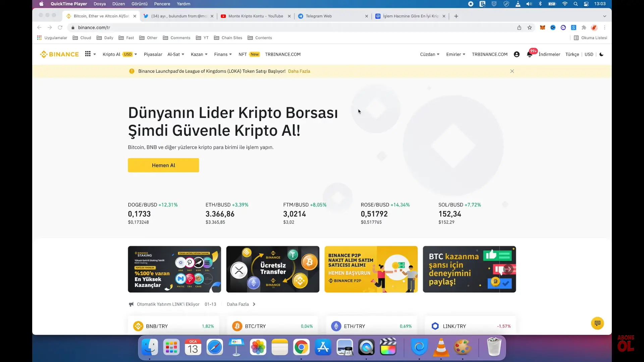Open the BTC/TRY market row
The height and width of the screenshot is (362, 644).
pyautogui.click(x=272, y=326)
